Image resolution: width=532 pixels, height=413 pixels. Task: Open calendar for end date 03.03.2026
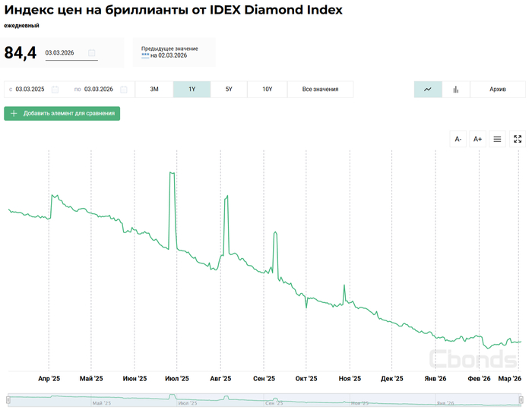[122, 90]
